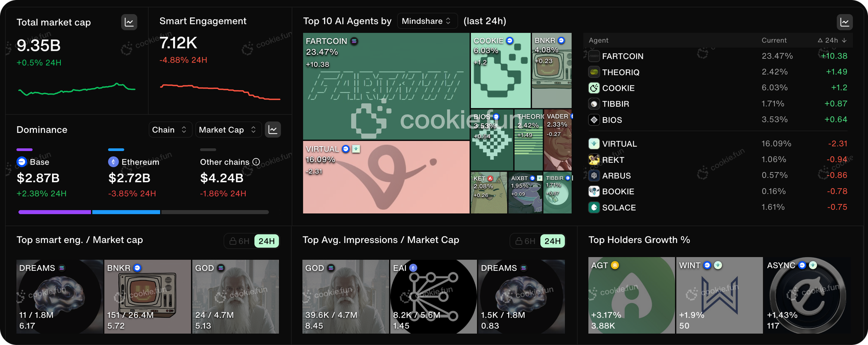
Task: Open the WINT card in Top Holders Growth
Action: (x=719, y=295)
